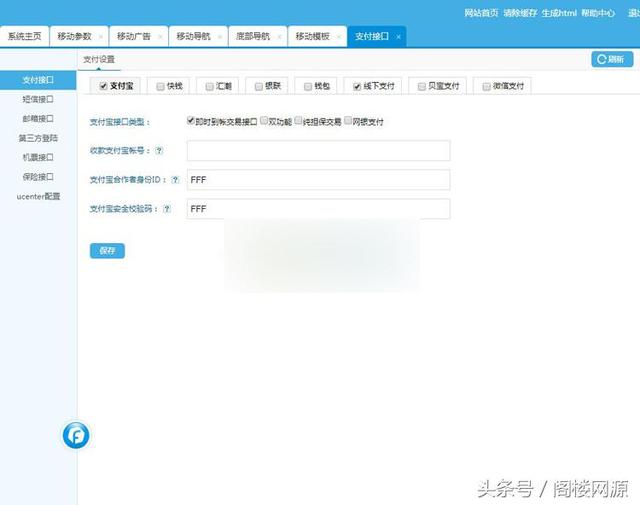The height and width of the screenshot is (505, 640).
Task: Check the 网银支付 interface type
Action: click(x=348, y=120)
